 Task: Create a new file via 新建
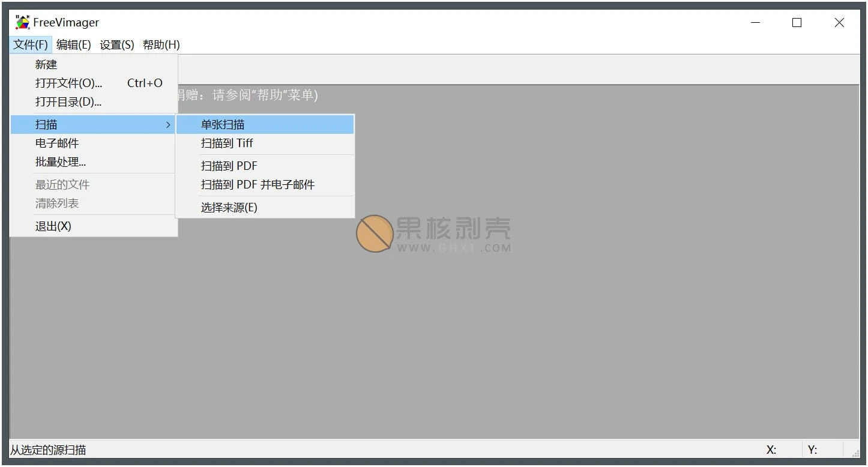pos(47,64)
